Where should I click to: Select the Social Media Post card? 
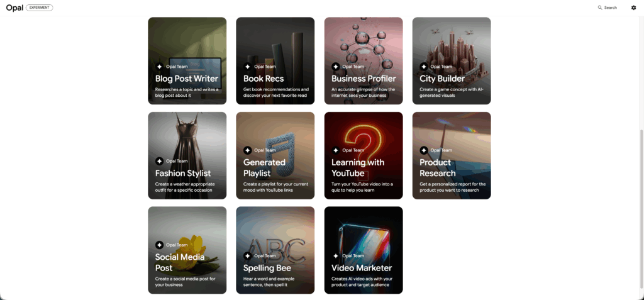pyautogui.click(x=187, y=233)
